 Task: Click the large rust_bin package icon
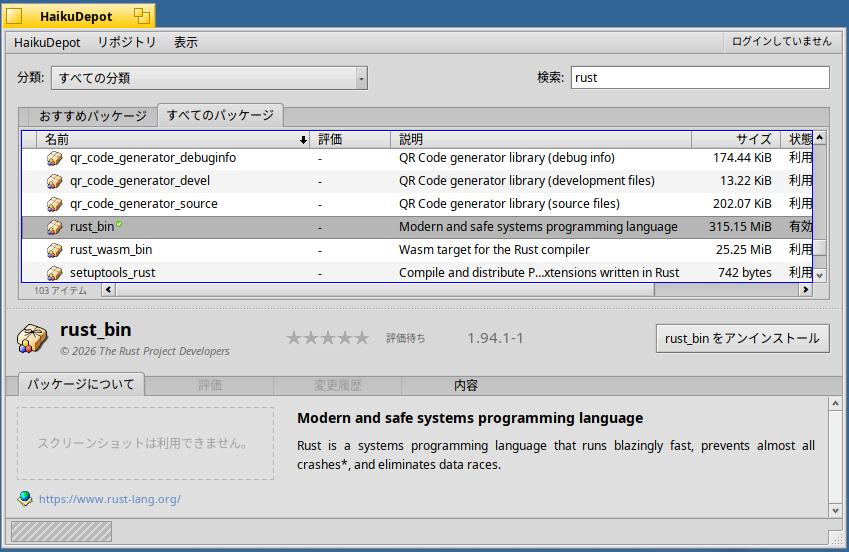(x=32, y=339)
